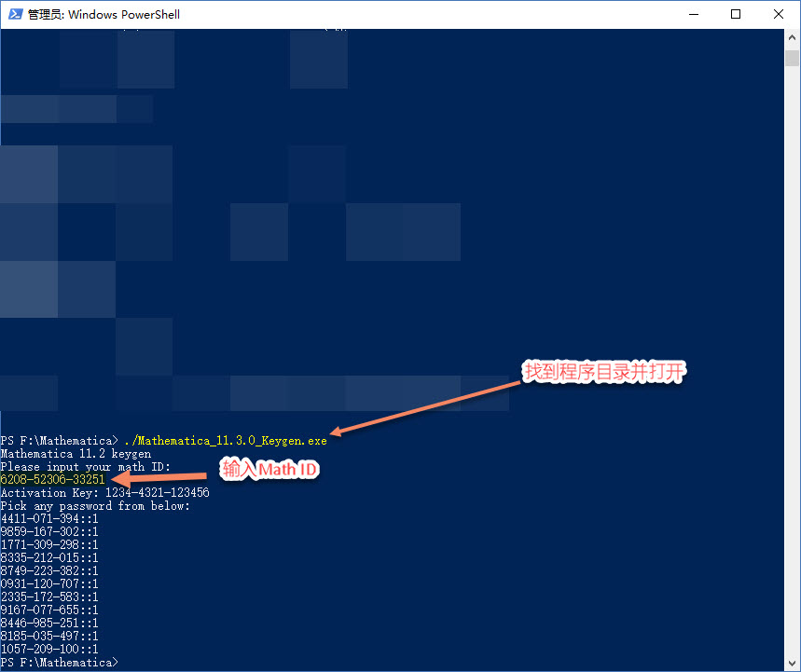Click the '找到程序目录并打开' annotation label

pyautogui.click(x=604, y=371)
